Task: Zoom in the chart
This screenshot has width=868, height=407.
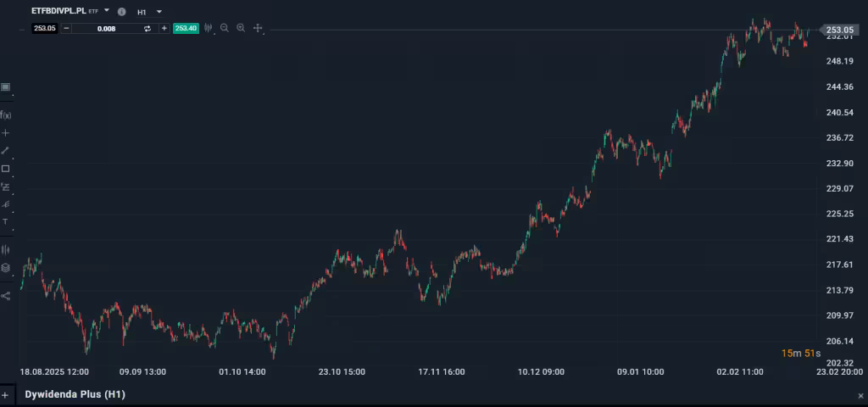Action: (241, 28)
